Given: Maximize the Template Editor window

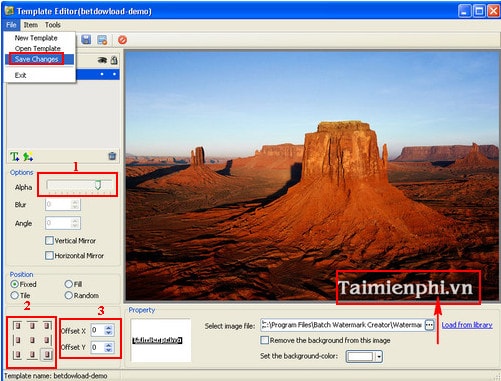Looking at the screenshot, I should point(479,11).
